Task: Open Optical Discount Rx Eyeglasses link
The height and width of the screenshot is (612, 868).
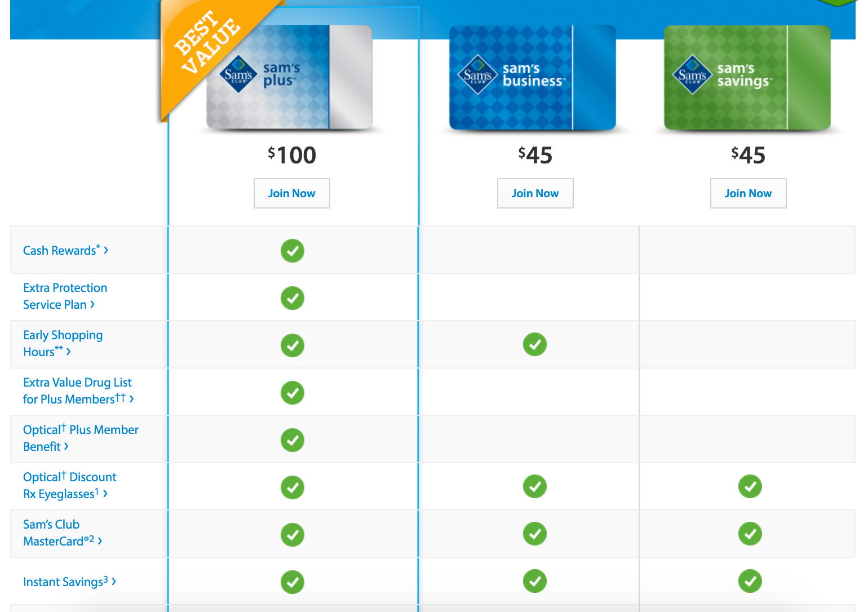Action: 70,486
